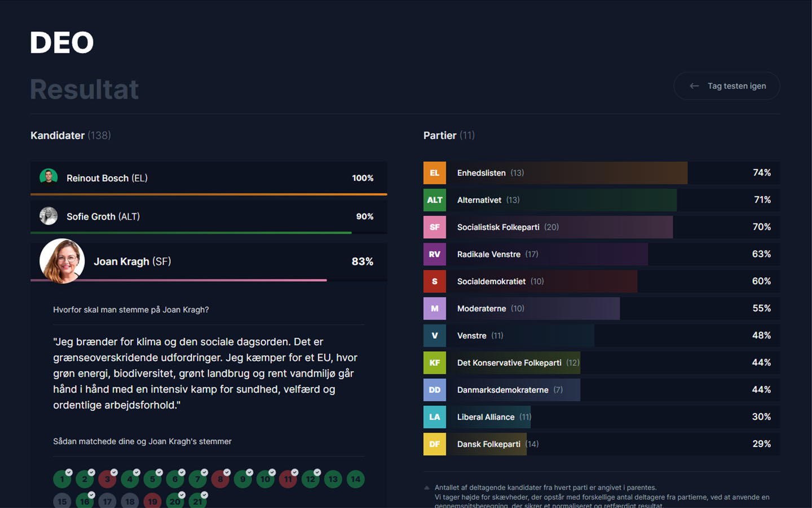This screenshot has width=812, height=508.
Task: Click the pink match bar under Joan Kragh
Action: point(179,280)
